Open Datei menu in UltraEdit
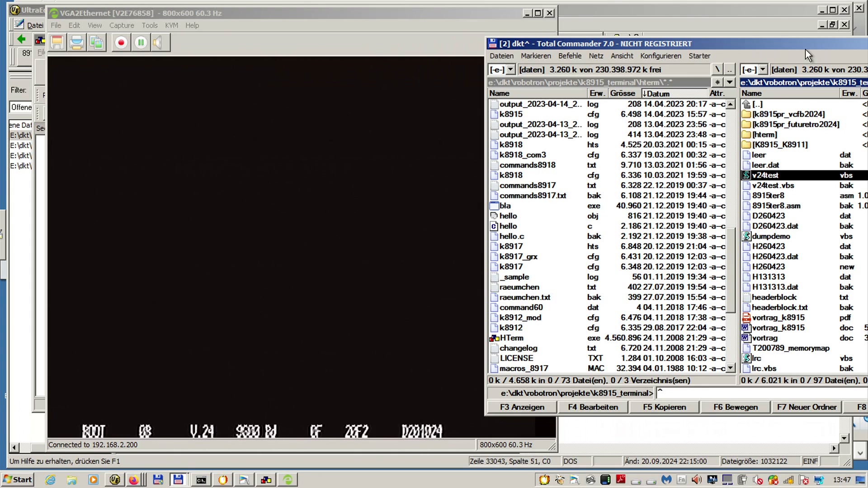Viewport: 868px width, 488px height. coord(35,25)
